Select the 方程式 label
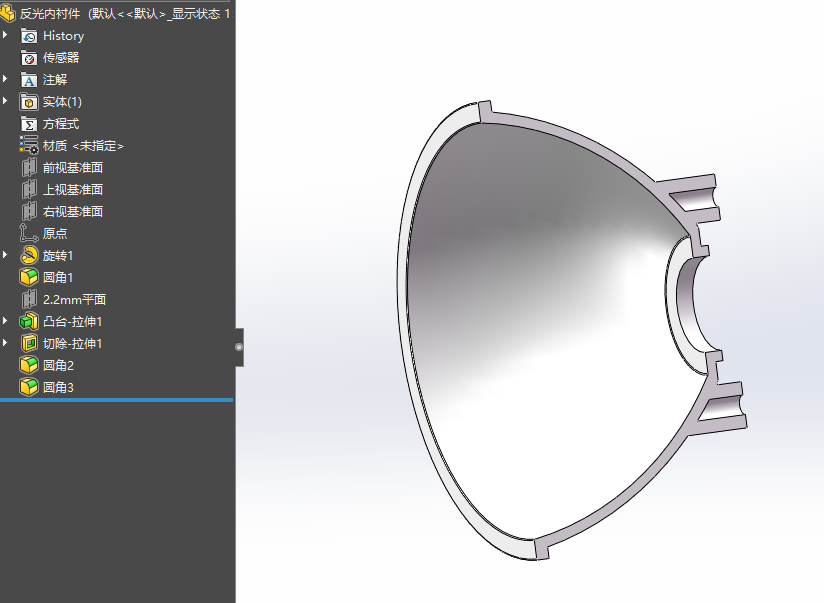824x603 pixels. [x=61, y=124]
